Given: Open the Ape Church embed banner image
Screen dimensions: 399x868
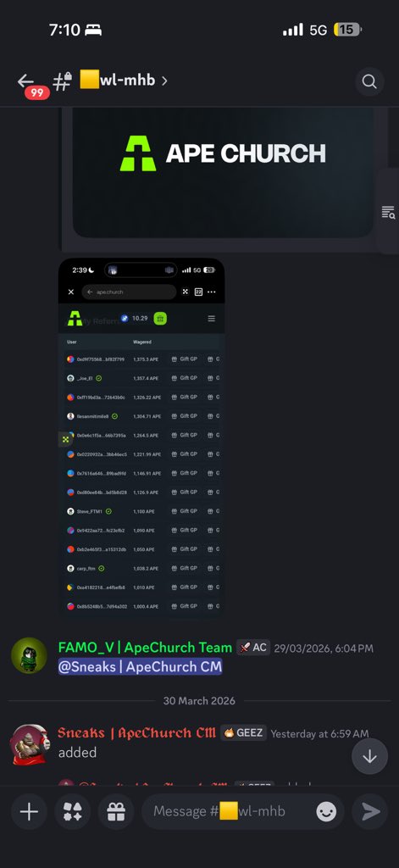Looking at the screenshot, I should 223,173.
